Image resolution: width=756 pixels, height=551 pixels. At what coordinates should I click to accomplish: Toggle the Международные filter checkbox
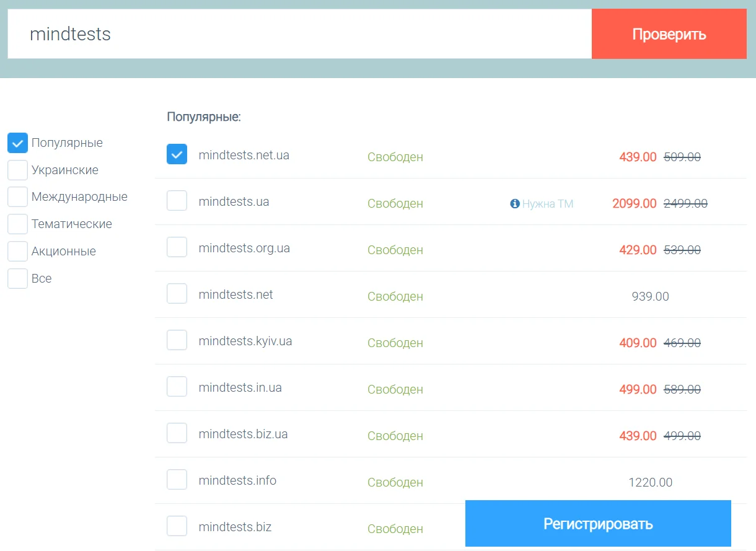point(17,197)
